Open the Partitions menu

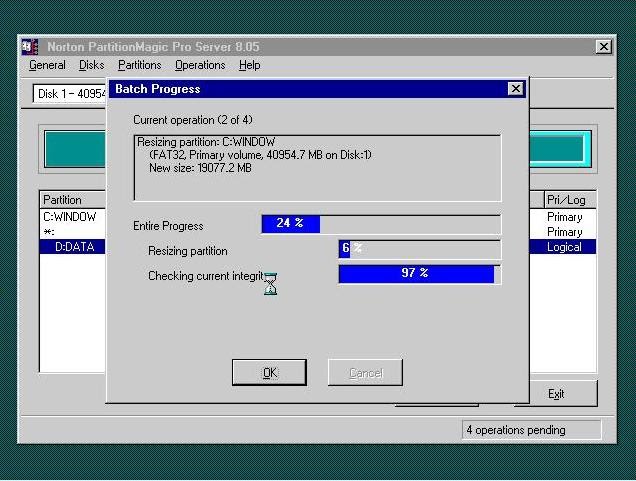pos(140,65)
